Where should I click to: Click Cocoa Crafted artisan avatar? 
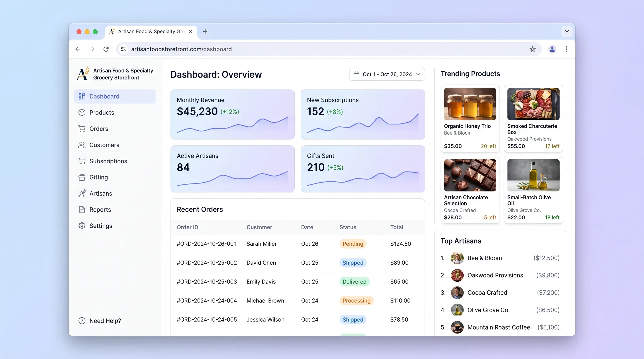[457, 293]
